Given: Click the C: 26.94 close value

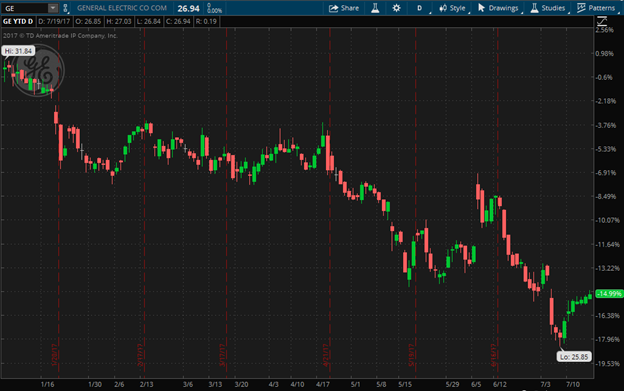Looking at the screenshot, I should click(x=178, y=21).
